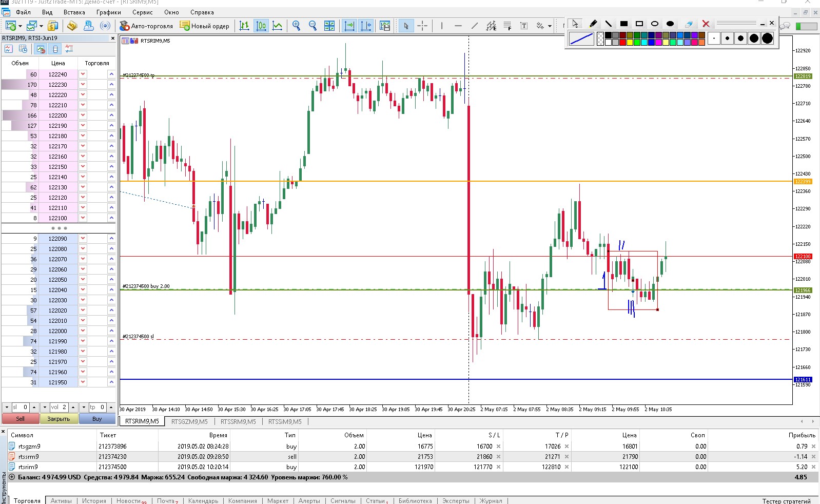Zoom out of the chart

(313, 26)
